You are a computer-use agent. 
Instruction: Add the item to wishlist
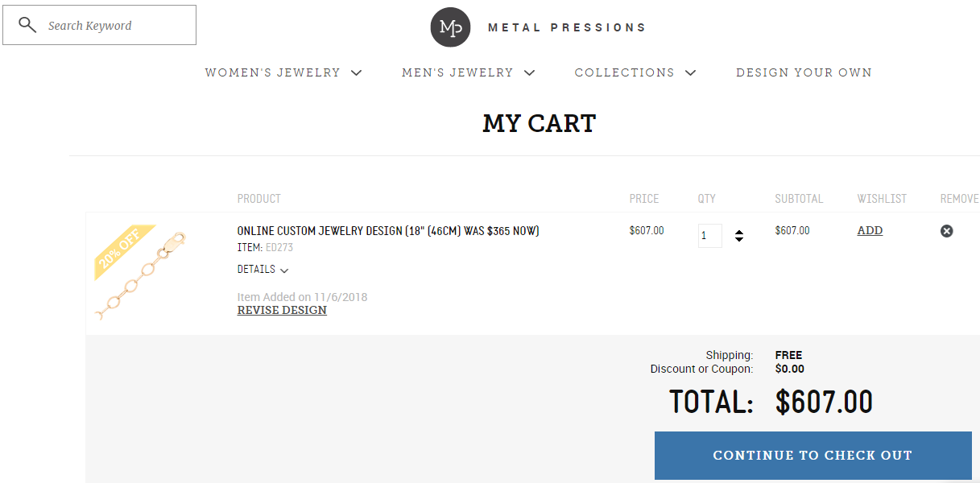coord(870,230)
